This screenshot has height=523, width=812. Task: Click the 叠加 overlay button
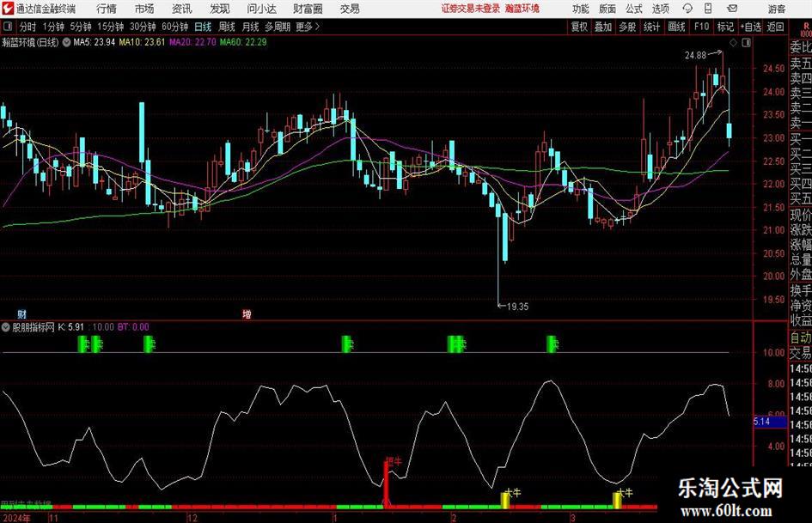click(x=603, y=27)
